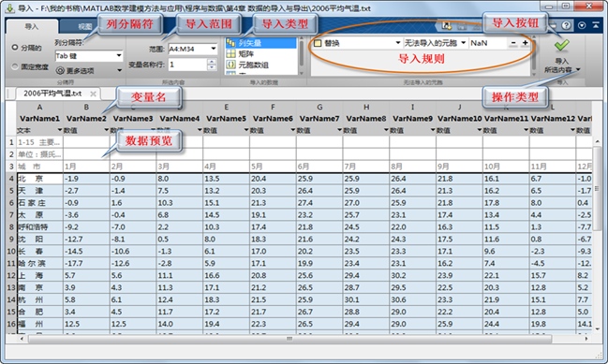Click the 上 海 city cell
The width and height of the screenshot is (608, 364).
point(40,275)
